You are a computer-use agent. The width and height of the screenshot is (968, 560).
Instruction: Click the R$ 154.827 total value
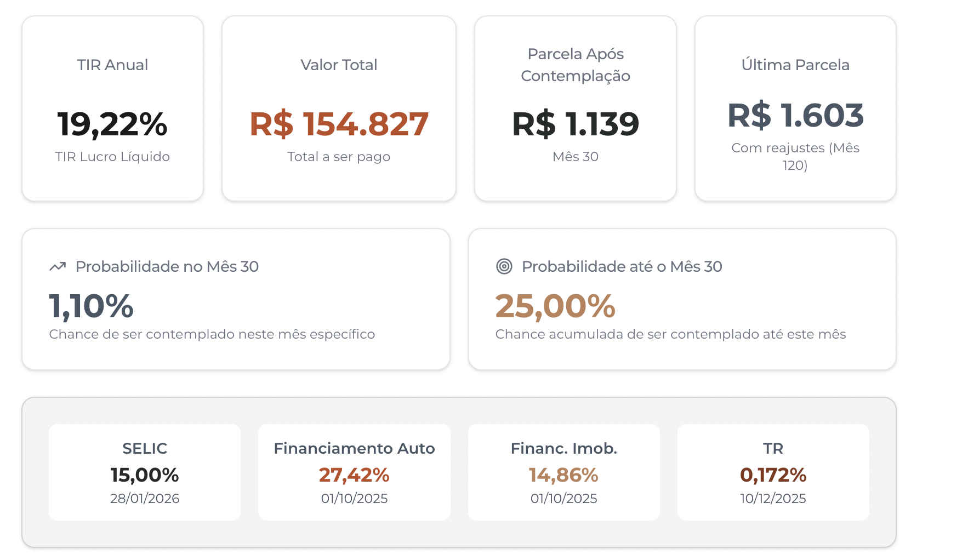(338, 125)
